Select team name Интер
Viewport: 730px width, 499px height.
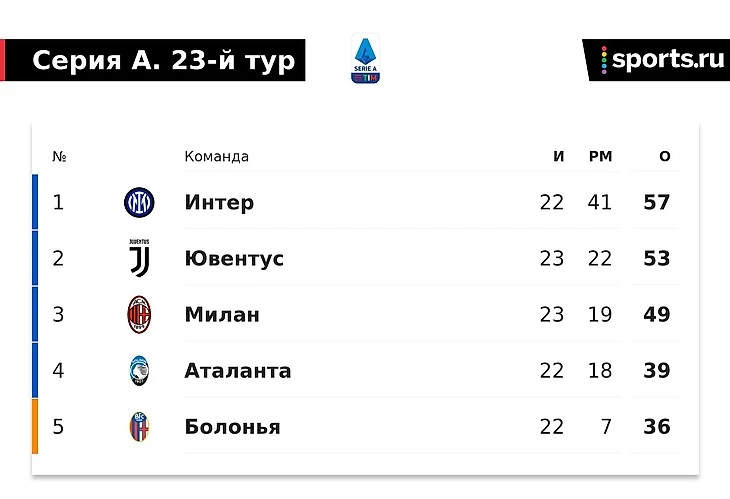pos(219,203)
